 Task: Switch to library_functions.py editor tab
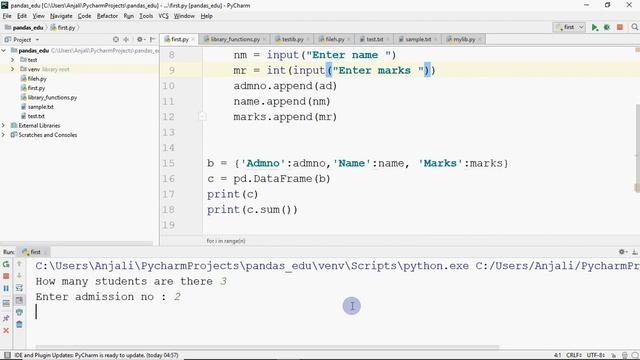tap(235, 39)
